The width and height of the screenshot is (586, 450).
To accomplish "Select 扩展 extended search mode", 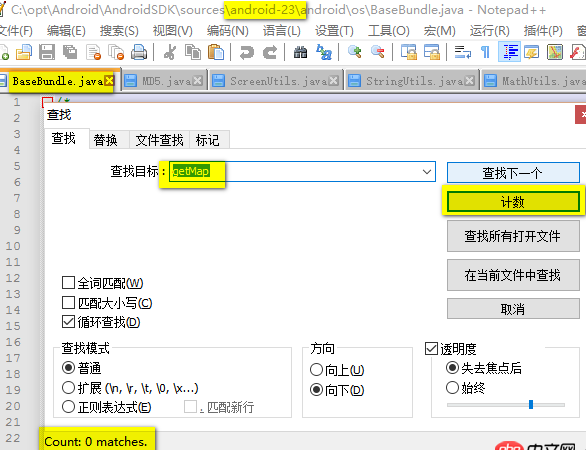I will tap(68, 388).
